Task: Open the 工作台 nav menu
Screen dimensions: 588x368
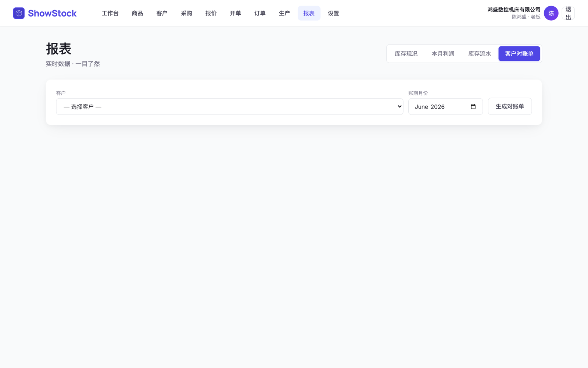Action: (x=110, y=13)
